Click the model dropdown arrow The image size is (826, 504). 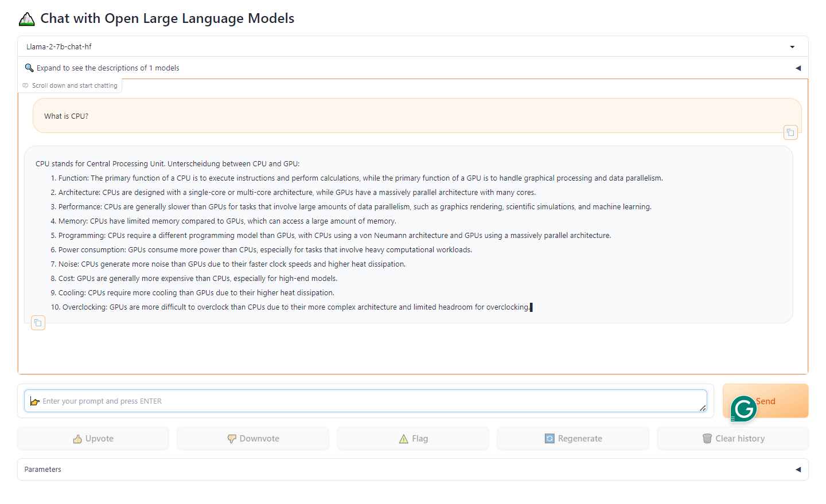(792, 47)
